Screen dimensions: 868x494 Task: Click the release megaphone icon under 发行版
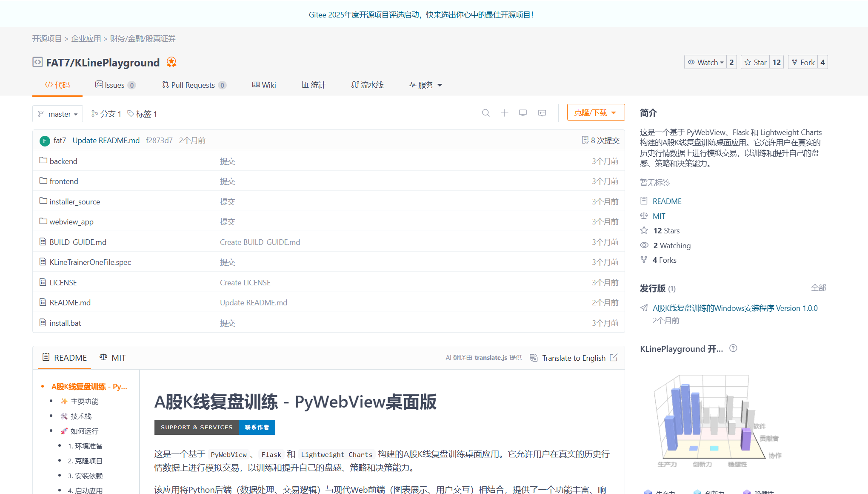click(644, 307)
